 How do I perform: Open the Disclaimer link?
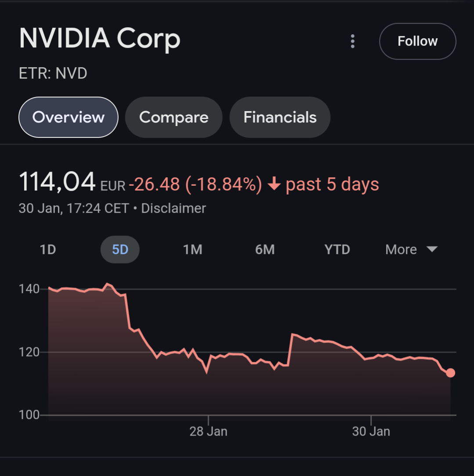174,208
